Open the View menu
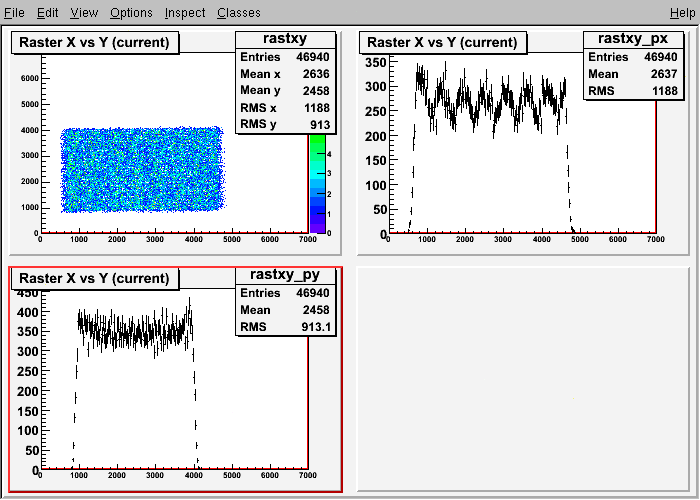This screenshot has width=700, height=500. coord(84,12)
